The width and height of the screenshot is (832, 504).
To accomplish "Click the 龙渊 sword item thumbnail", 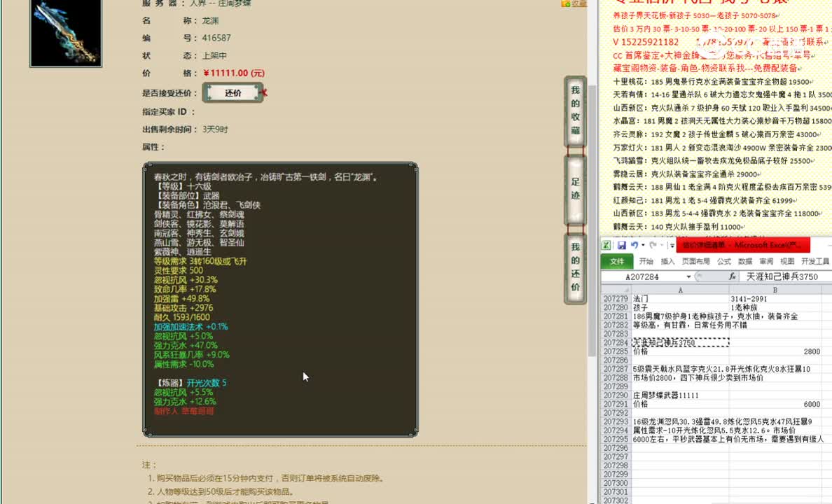I will tap(66, 33).
